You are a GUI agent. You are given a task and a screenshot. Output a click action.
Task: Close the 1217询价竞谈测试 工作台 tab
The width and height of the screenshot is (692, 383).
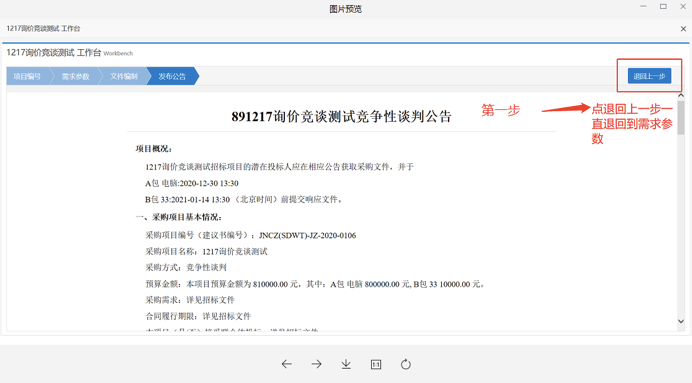(x=683, y=29)
